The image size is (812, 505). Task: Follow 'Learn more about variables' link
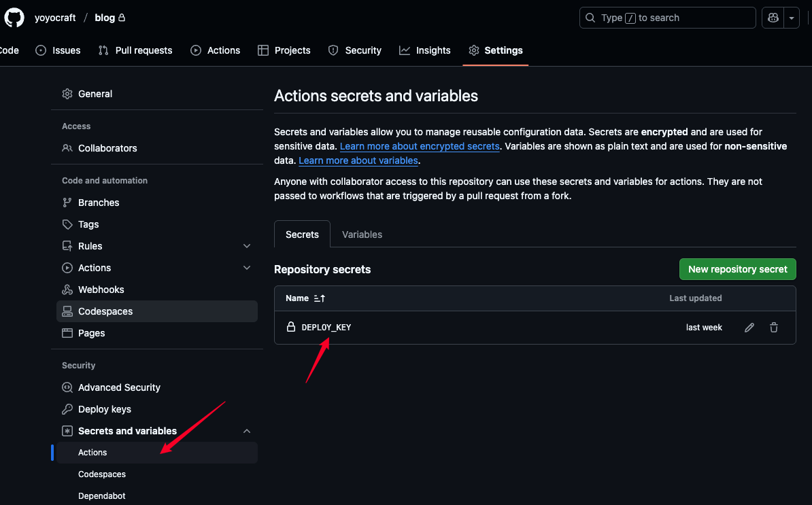click(358, 160)
